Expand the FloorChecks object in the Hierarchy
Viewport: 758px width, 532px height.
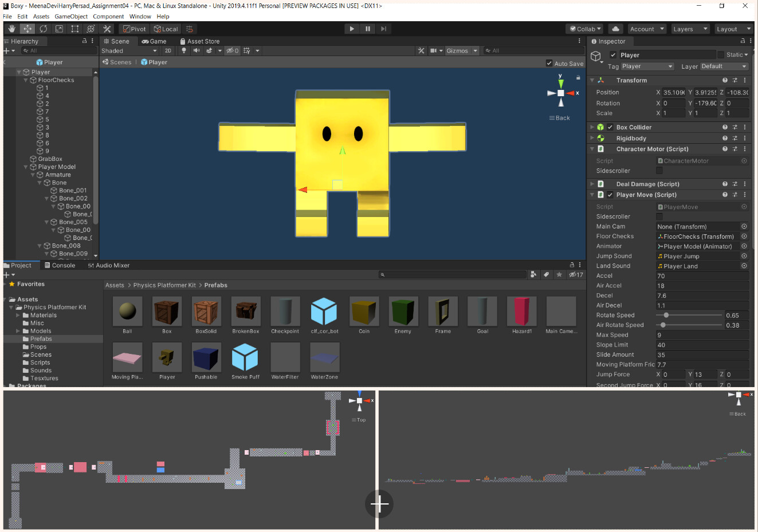pos(25,80)
